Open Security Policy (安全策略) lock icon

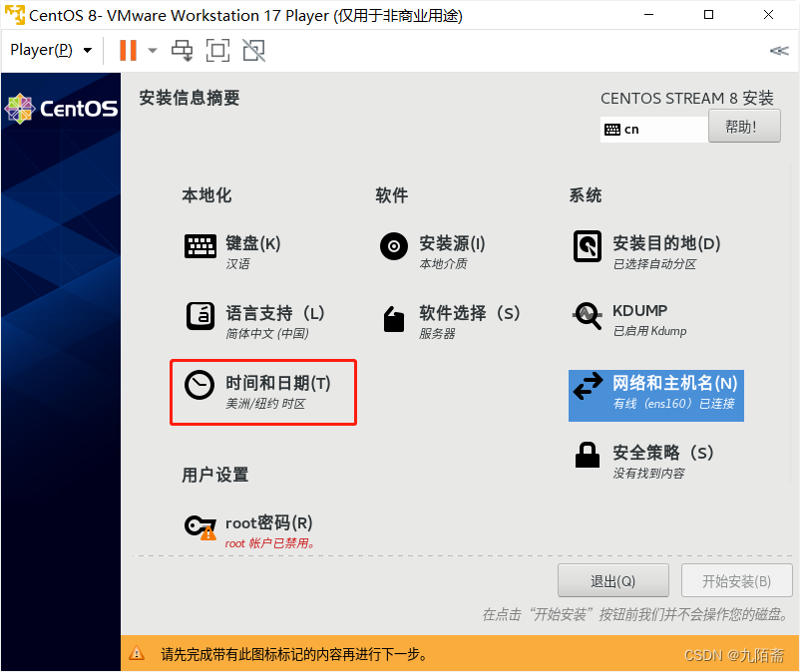pos(588,455)
